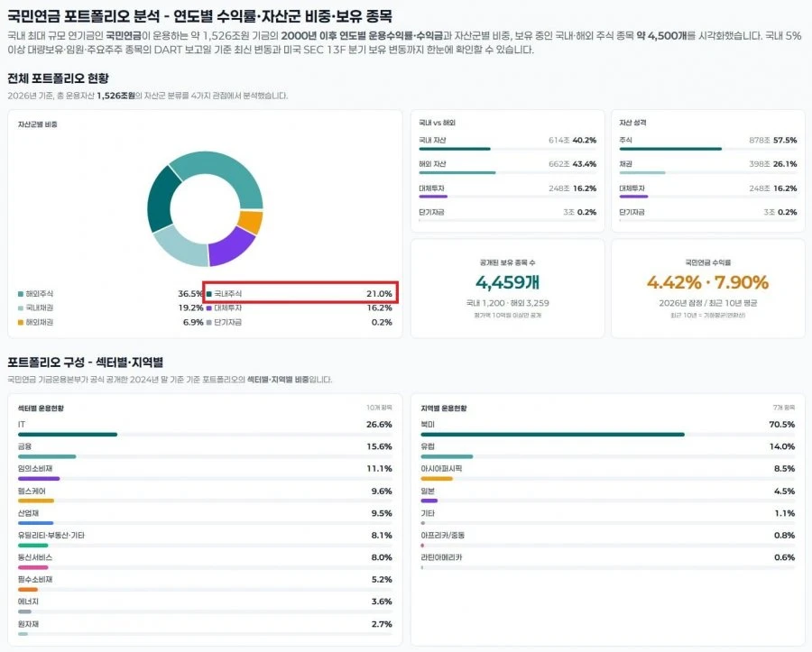
Task: Click the 2.7% value for 원자재
Action: point(382,624)
